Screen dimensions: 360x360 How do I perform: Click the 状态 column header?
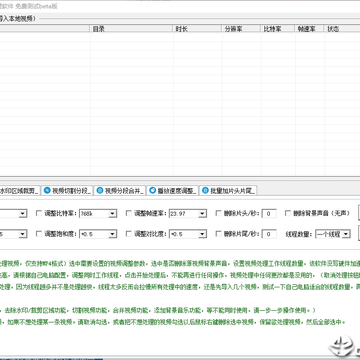coord(342,29)
